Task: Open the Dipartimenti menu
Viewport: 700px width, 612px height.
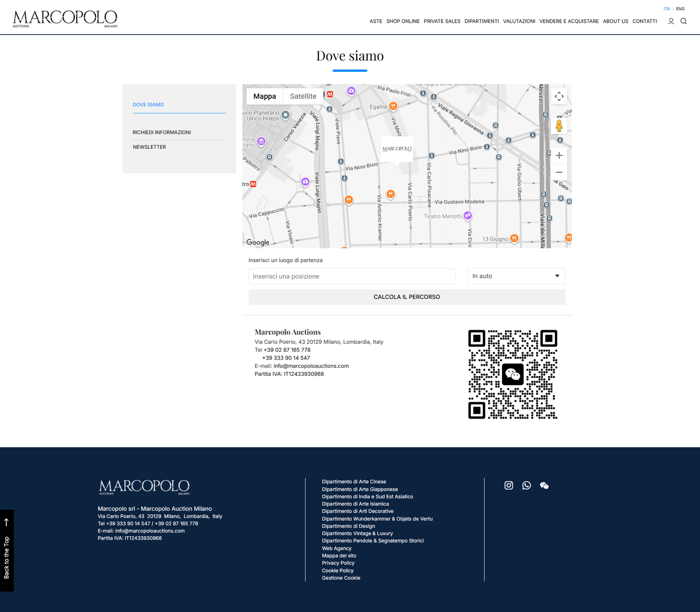Action: (482, 21)
